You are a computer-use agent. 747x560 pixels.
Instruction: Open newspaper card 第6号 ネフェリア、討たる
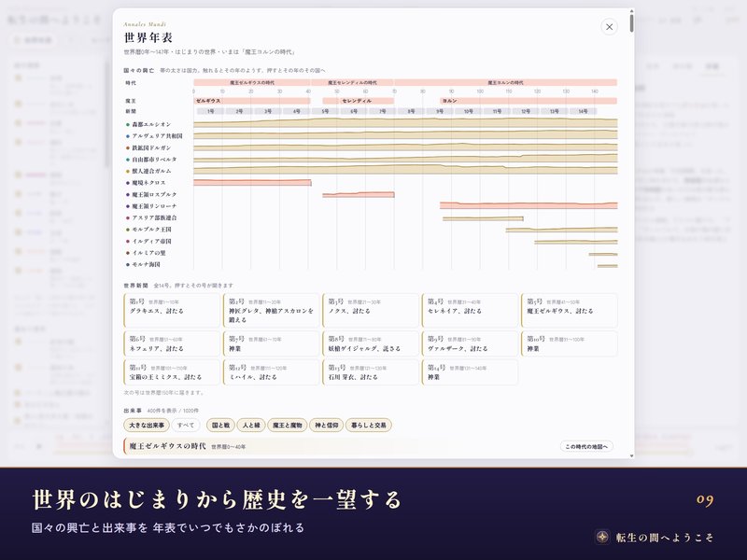tap(172, 343)
